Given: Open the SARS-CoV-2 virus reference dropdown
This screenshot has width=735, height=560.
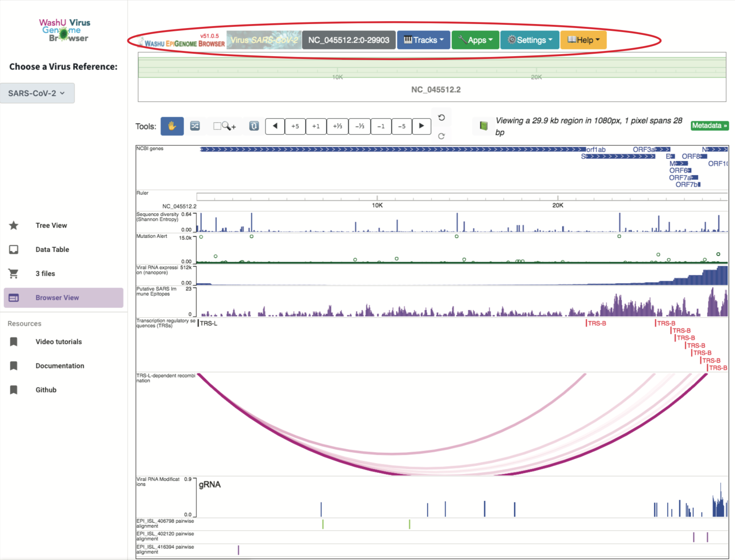Looking at the screenshot, I should click(37, 93).
